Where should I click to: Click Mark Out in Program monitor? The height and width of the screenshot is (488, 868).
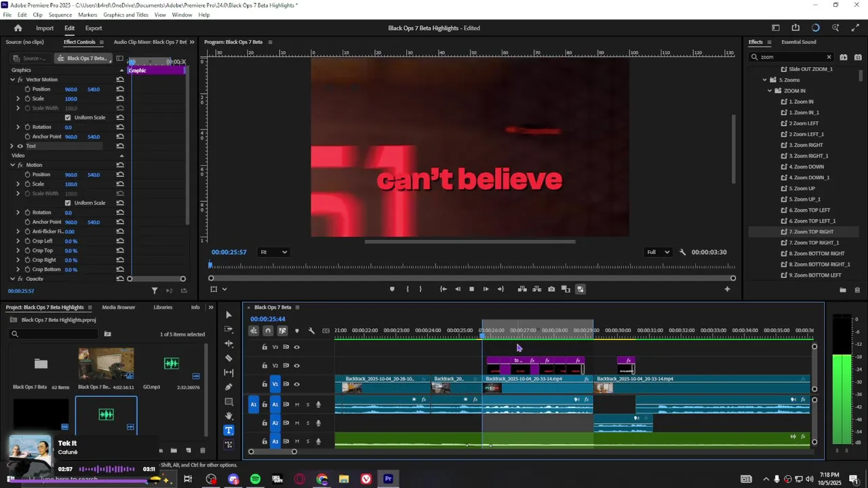tap(420, 289)
